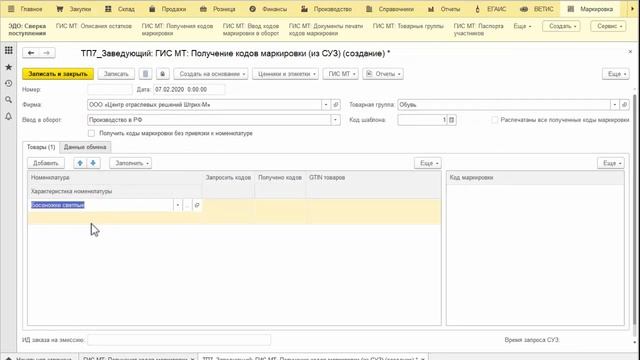
Task: Open the Склад section
Action: point(120,9)
